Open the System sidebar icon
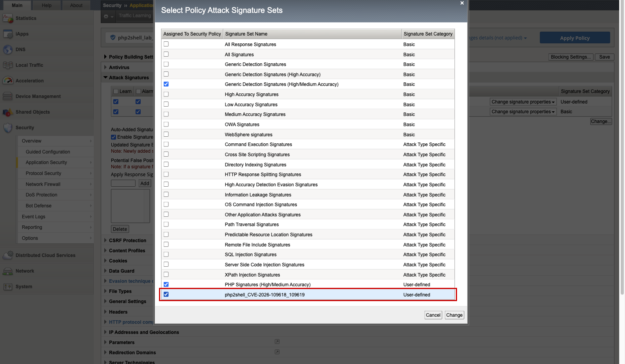The image size is (625, 364). pos(8,287)
